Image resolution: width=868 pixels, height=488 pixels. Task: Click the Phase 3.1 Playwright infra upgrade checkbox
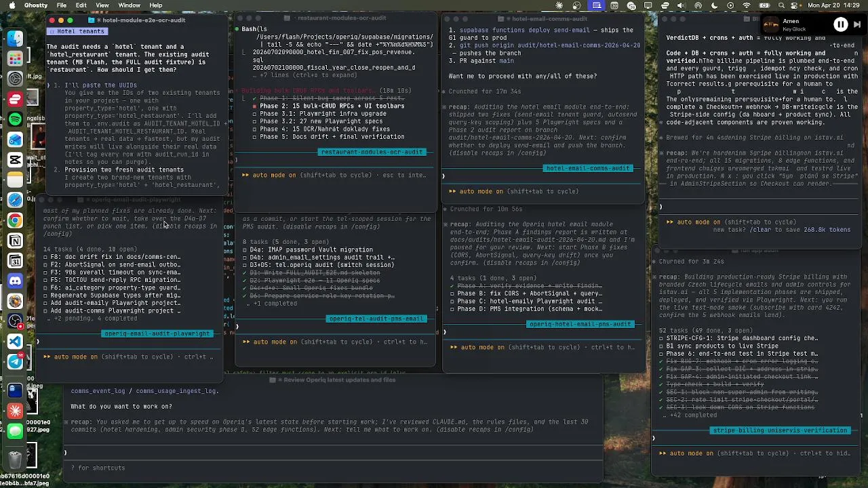point(254,114)
